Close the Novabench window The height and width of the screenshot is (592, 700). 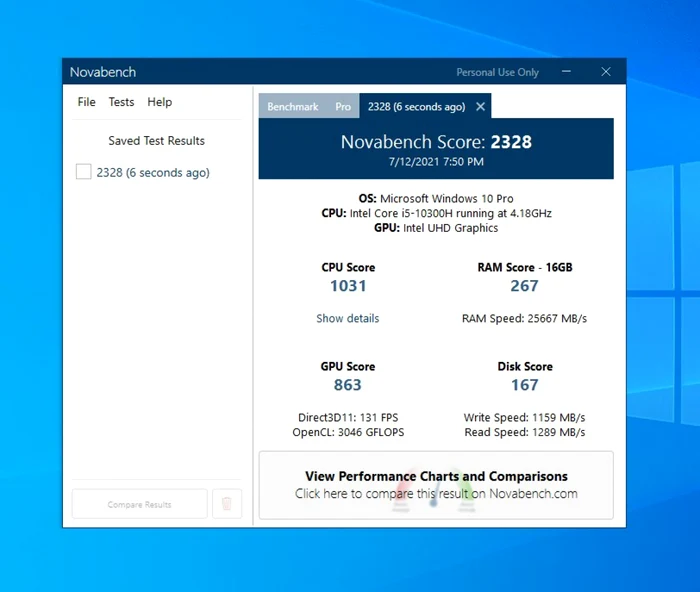[606, 71]
